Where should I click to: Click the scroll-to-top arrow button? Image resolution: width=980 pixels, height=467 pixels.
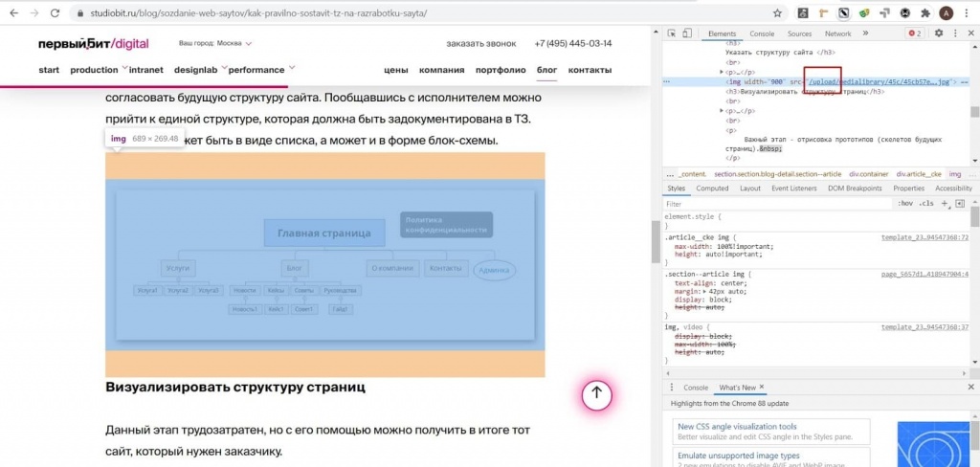pyautogui.click(x=596, y=392)
